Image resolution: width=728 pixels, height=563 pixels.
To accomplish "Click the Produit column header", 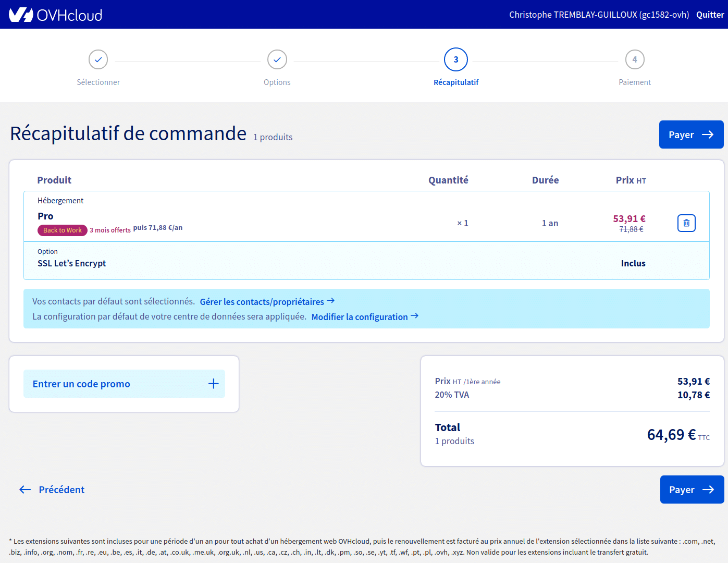I will [x=54, y=180].
